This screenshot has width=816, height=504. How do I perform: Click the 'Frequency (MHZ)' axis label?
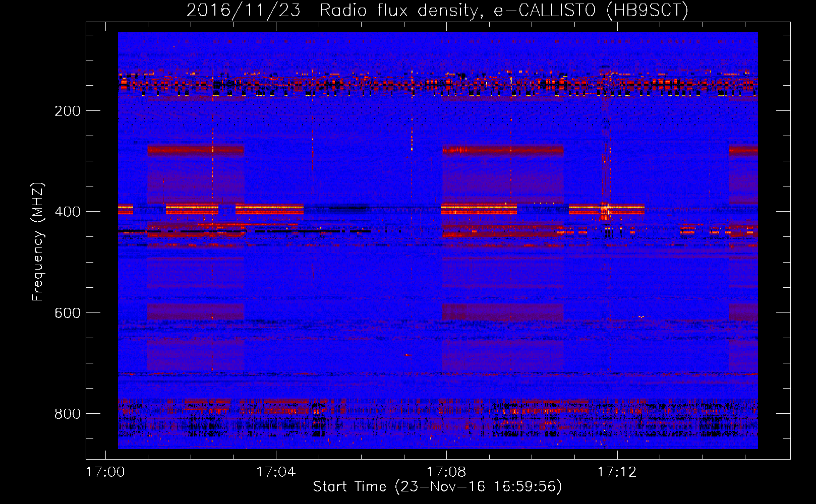pyautogui.click(x=38, y=242)
